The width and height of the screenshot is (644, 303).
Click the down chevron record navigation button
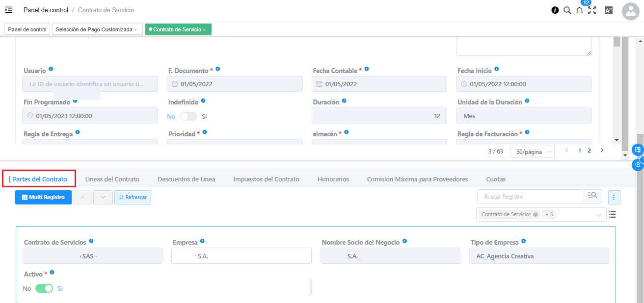(x=103, y=197)
